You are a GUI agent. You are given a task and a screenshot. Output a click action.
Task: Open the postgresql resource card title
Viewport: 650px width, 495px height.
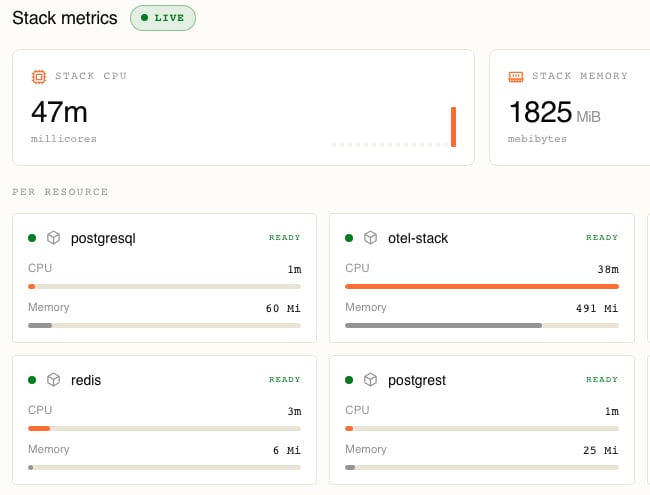click(103, 239)
